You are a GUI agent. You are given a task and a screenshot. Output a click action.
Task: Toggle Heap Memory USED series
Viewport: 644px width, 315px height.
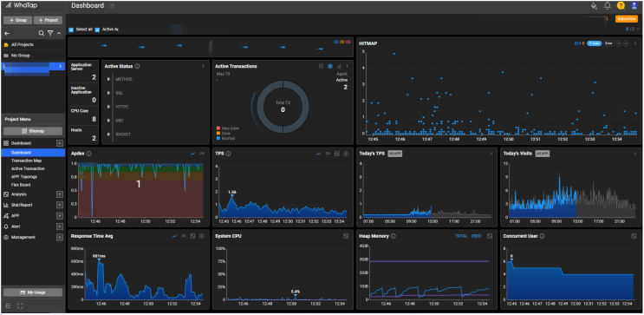click(476, 236)
